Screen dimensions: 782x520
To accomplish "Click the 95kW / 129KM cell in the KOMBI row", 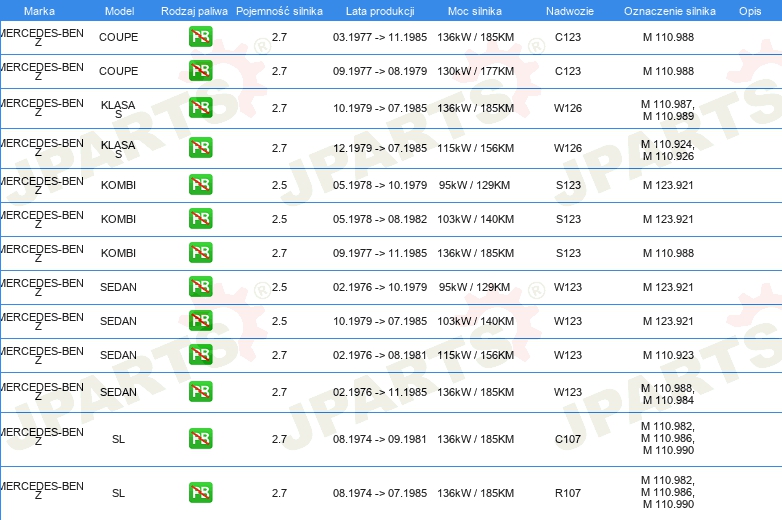I will click(474, 185).
